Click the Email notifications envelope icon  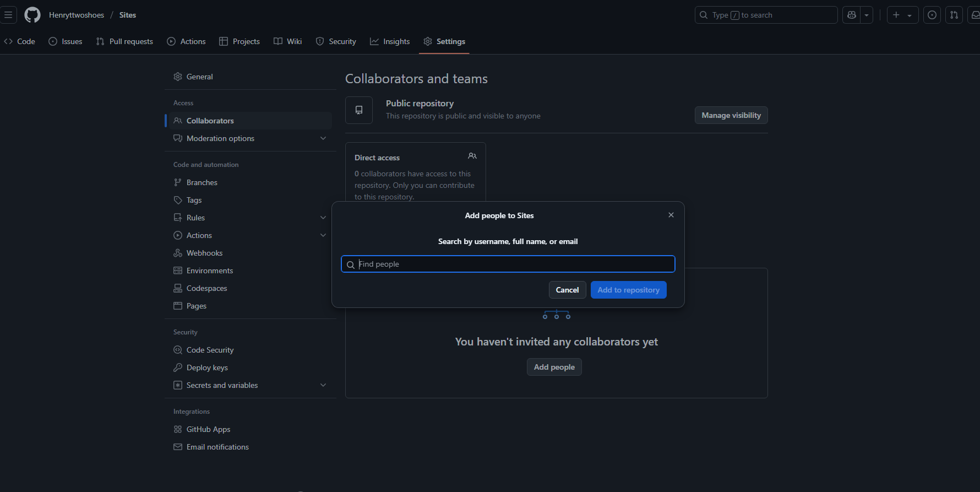pyautogui.click(x=178, y=447)
